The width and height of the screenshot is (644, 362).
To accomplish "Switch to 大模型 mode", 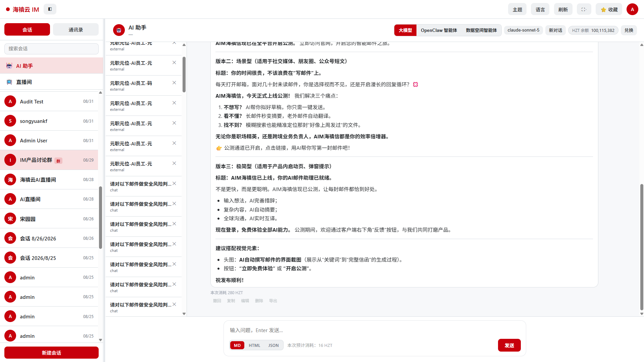I will 405,30.
